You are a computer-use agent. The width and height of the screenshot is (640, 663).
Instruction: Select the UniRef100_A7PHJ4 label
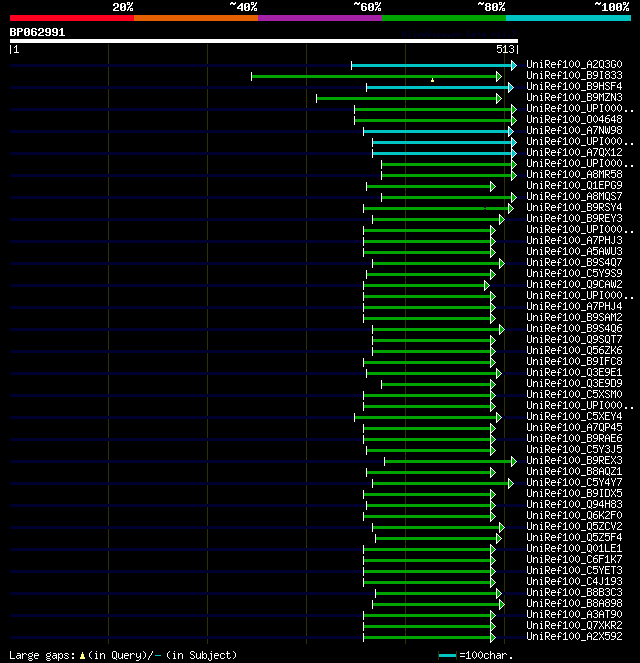574,306
